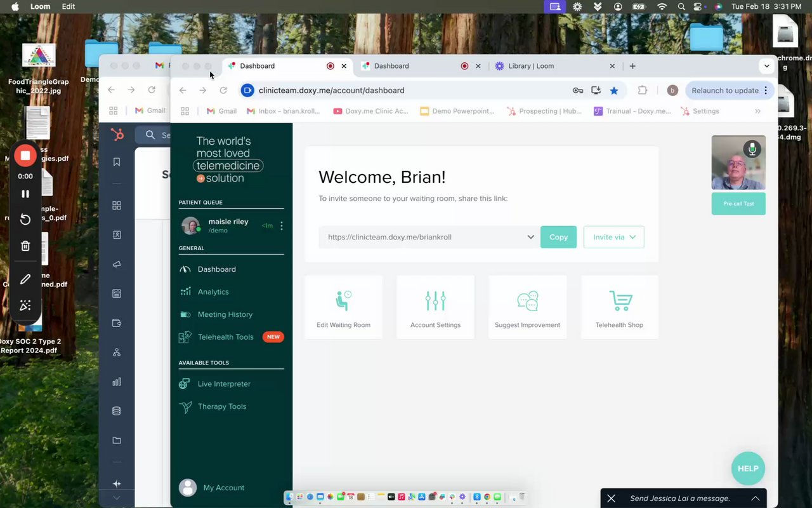Select Loom drawing pen tool

[x=25, y=279]
